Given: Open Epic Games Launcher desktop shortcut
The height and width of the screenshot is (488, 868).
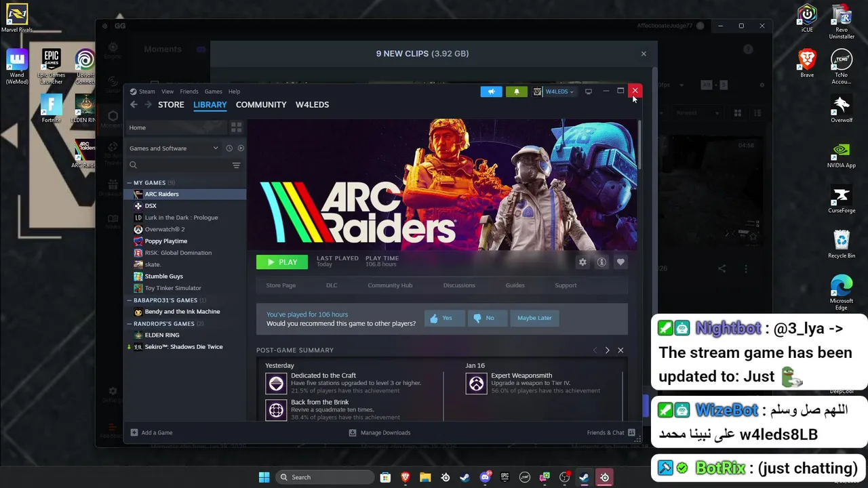Looking at the screenshot, I should 51,66.
